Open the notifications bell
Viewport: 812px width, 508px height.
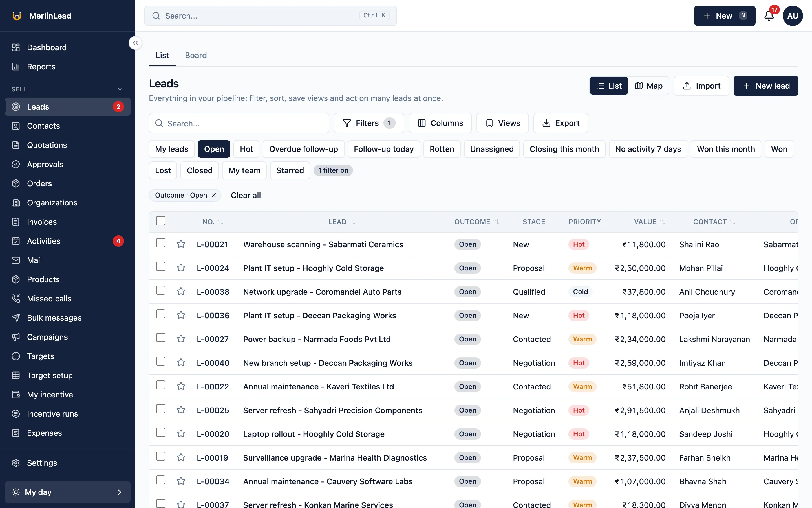point(769,16)
